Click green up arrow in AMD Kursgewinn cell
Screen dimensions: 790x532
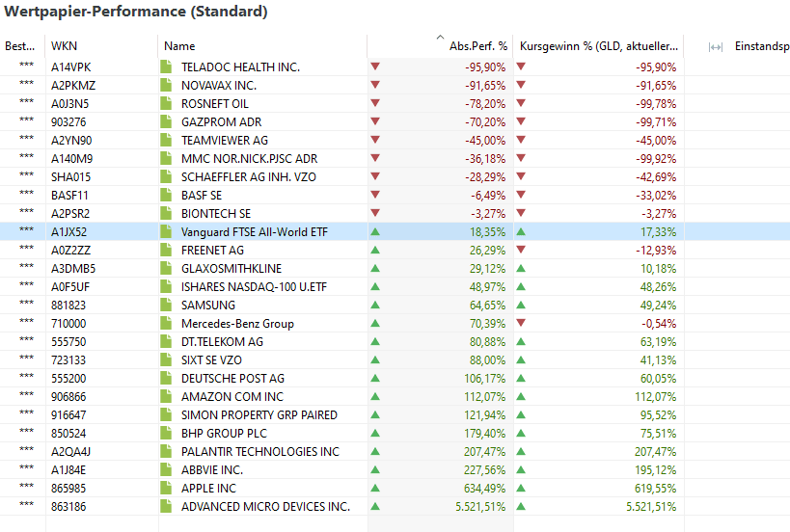coord(521,506)
